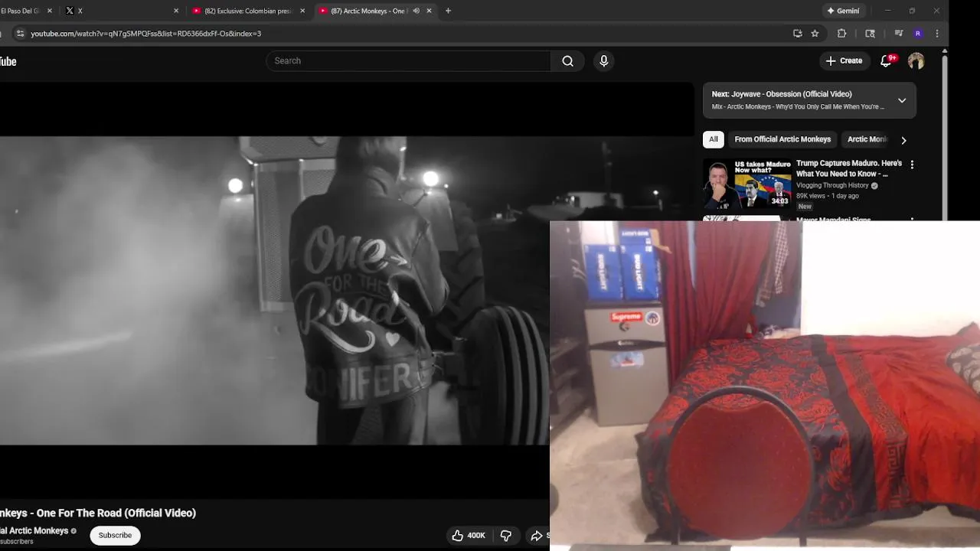
Task: Select the All filter chip
Action: (x=714, y=139)
